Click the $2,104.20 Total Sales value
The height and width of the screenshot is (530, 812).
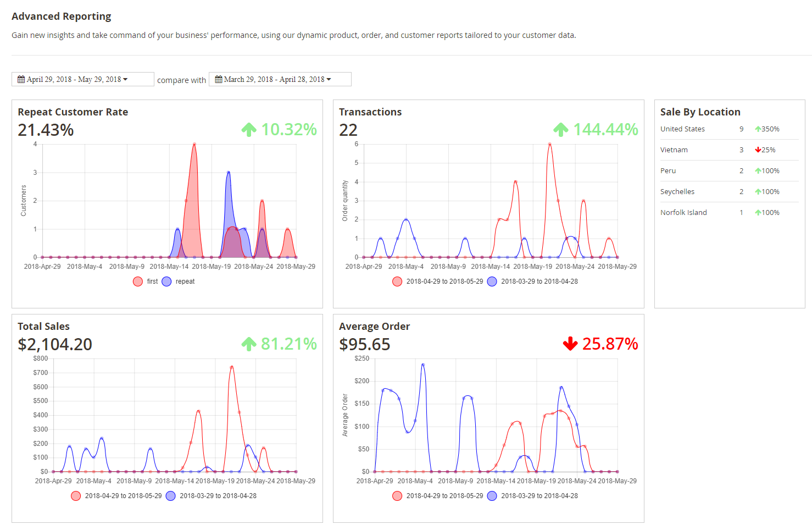coord(55,345)
